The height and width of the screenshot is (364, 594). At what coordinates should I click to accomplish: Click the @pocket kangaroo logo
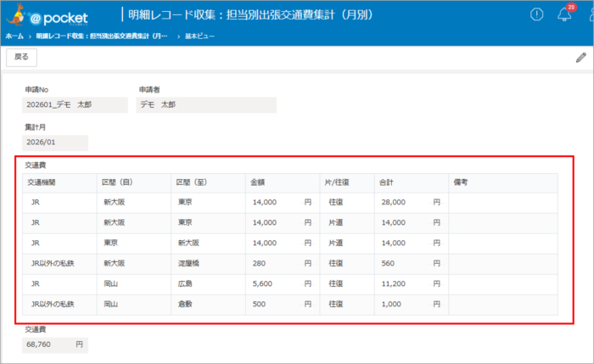coord(48,16)
